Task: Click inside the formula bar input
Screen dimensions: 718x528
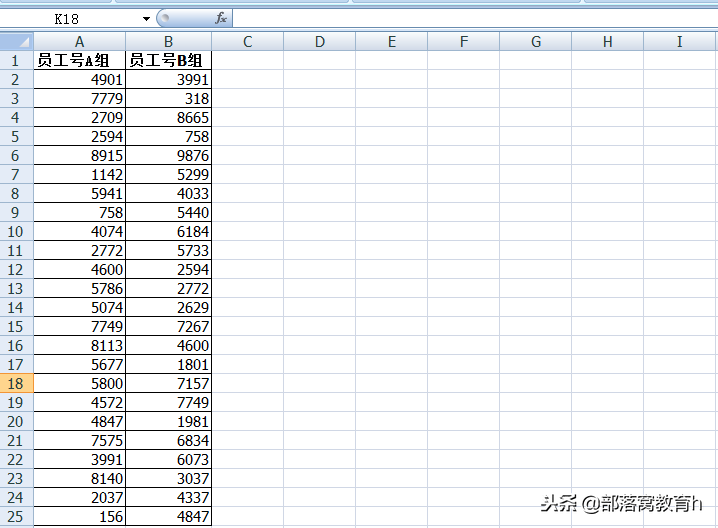Action: [475, 19]
